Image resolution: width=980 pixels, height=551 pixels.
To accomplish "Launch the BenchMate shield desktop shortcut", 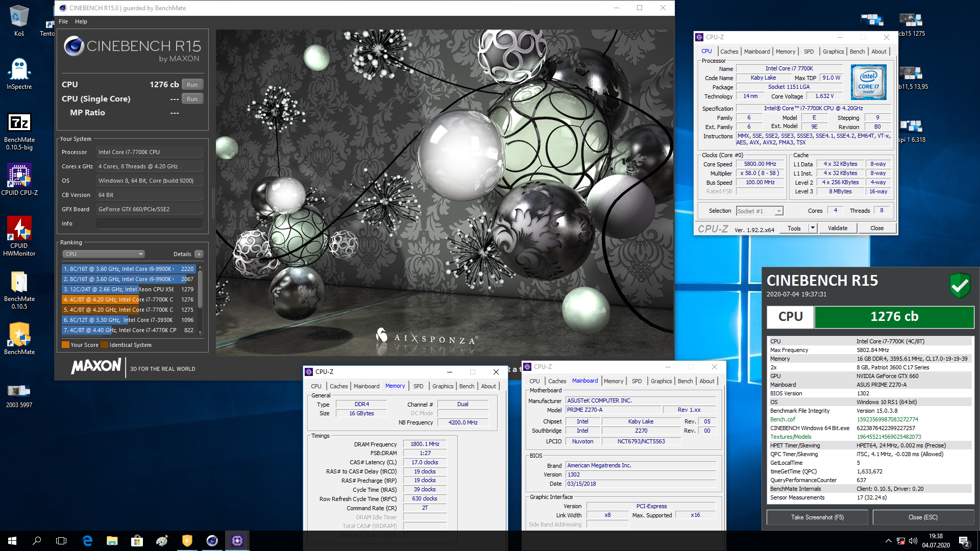I will pyautogui.click(x=19, y=338).
